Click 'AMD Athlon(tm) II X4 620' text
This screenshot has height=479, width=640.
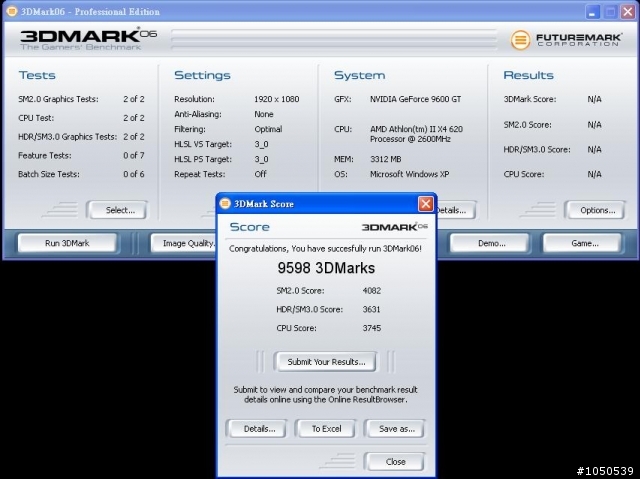416,129
